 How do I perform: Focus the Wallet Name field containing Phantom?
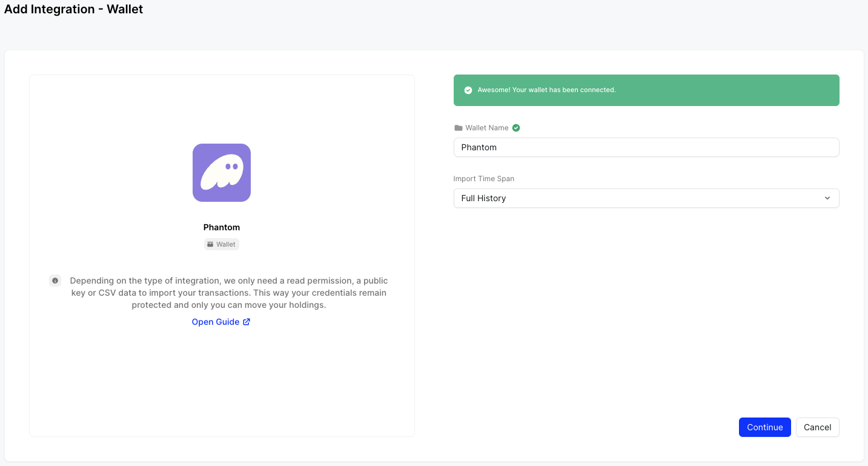click(646, 147)
